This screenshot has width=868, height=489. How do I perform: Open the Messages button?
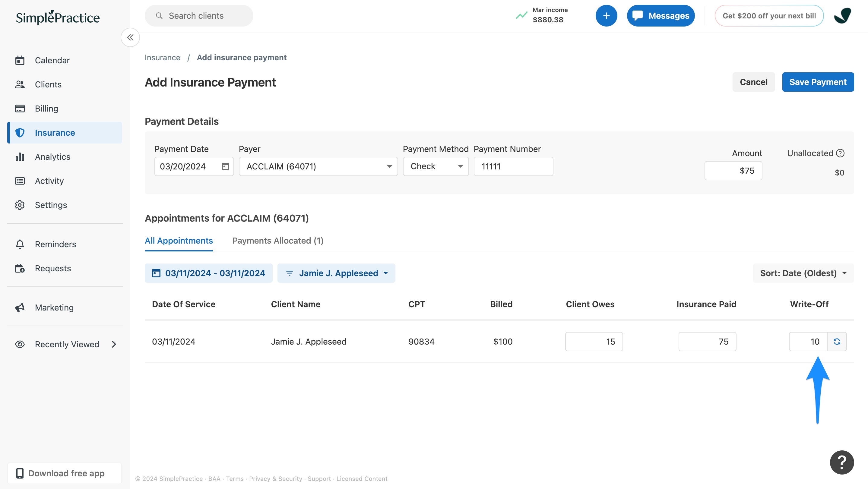click(661, 15)
